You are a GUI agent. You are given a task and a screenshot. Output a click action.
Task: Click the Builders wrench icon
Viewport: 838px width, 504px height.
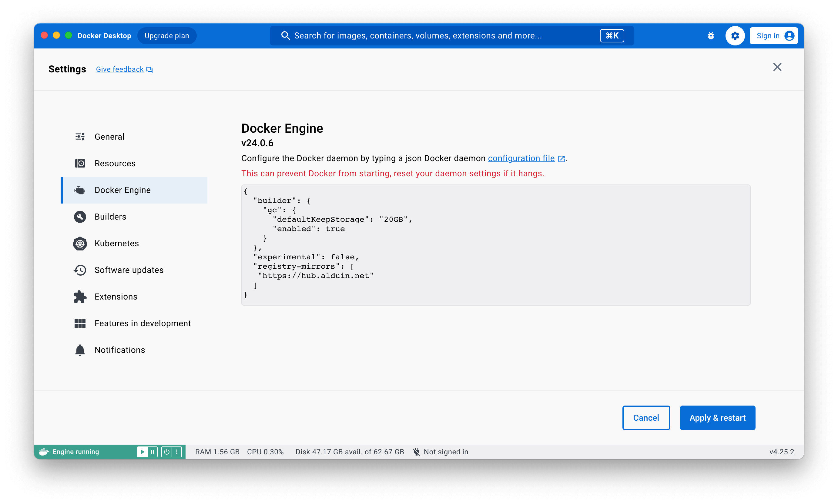[x=80, y=217]
